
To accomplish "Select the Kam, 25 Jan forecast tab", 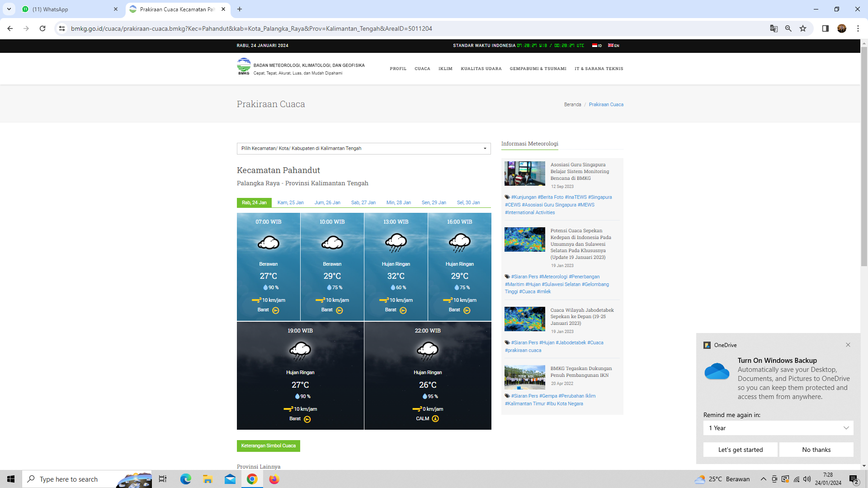I will click(290, 203).
